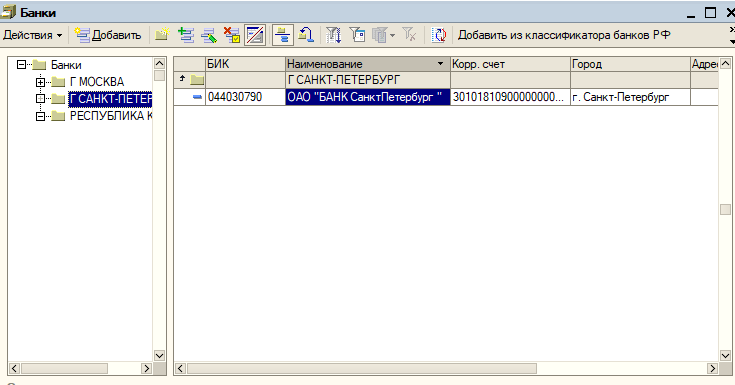Viewport: 735px width, 385px height.
Task: Click the Корр. счет column header
Action: [510, 64]
